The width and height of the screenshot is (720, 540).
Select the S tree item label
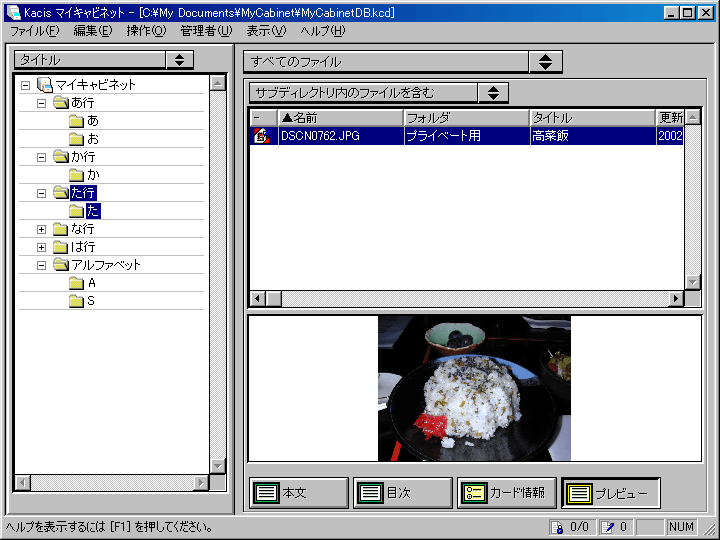(91, 301)
